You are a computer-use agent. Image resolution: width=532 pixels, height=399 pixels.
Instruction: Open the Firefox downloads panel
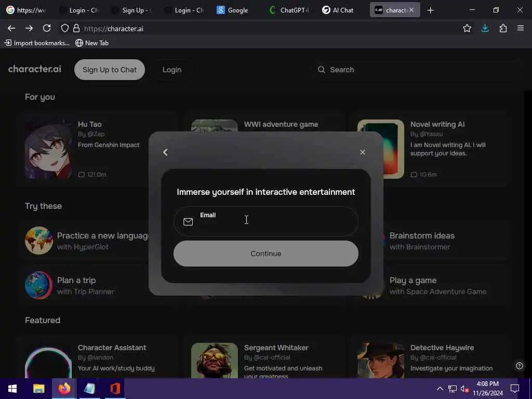tap(485, 29)
